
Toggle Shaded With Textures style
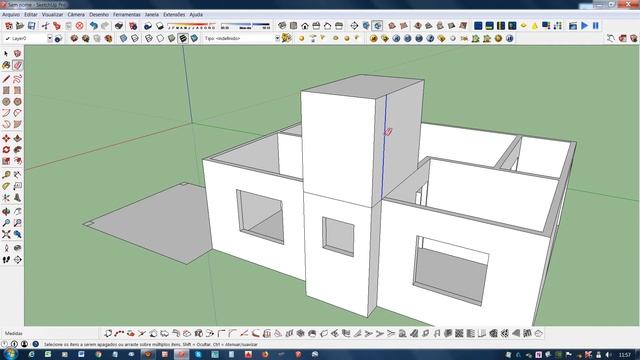tap(183, 38)
